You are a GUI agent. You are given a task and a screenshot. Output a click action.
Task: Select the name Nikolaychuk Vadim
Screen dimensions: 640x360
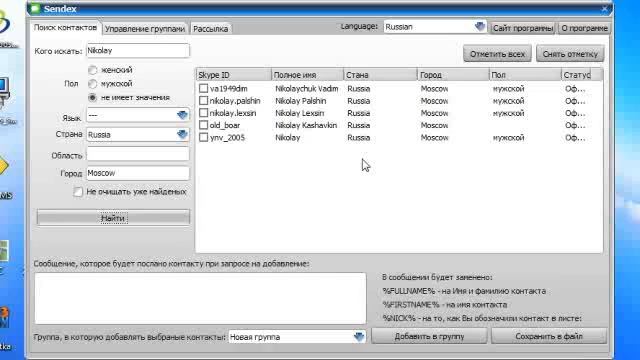(x=307, y=89)
